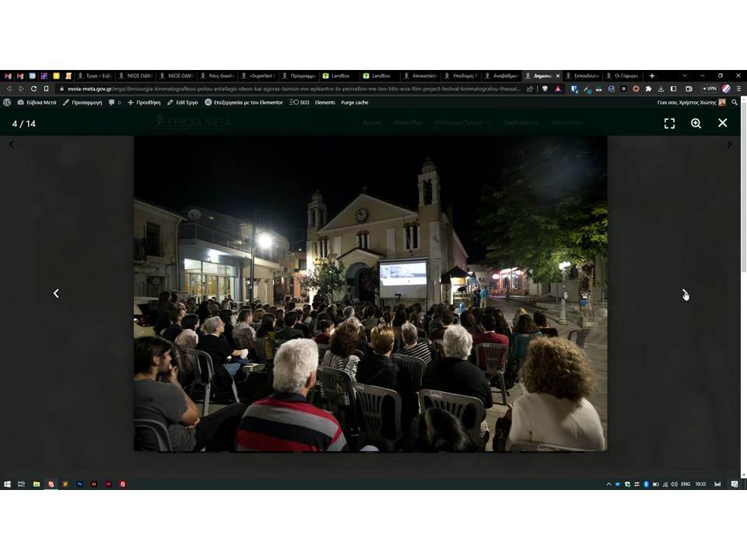Open the outdoor screening photo
Image resolution: width=747 pixels, height=560 pixels.
(x=370, y=293)
